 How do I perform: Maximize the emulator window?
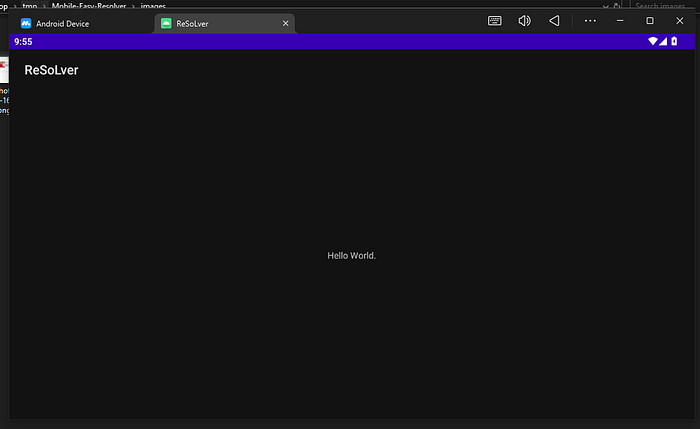650,21
